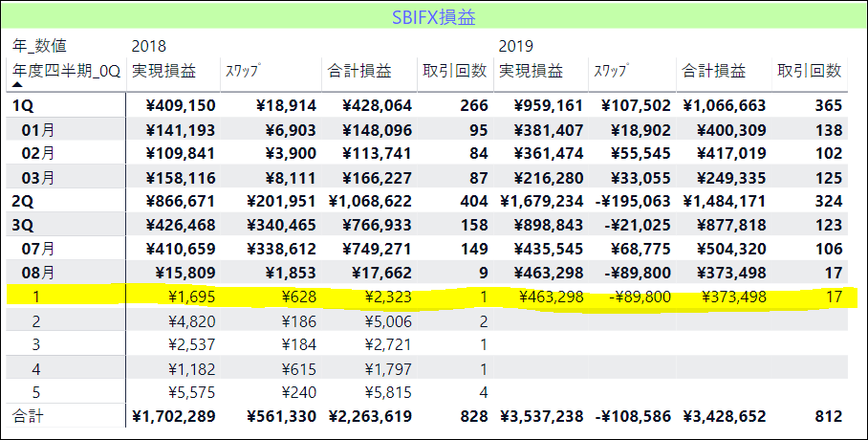The image size is (868, 440).
Task: Click the cell -¥21,025
Action: pyautogui.click(x=638, y=225)
